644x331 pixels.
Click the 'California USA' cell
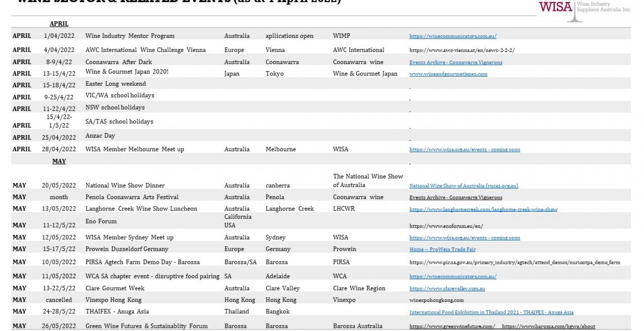(238, 221)
